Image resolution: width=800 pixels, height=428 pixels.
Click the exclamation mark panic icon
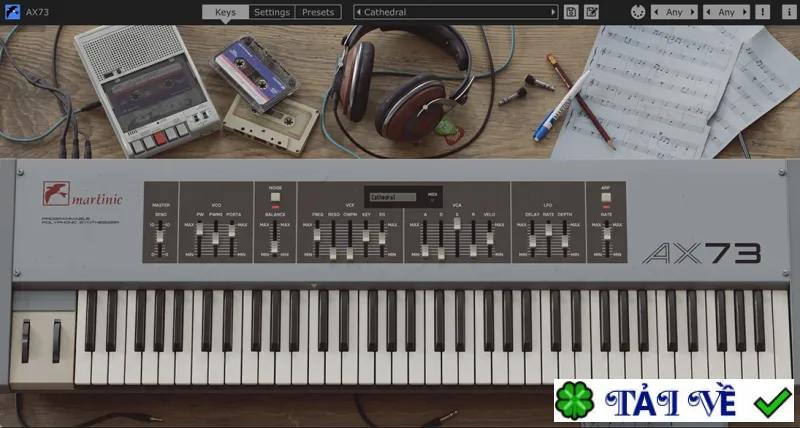click(x=763, y=12)
